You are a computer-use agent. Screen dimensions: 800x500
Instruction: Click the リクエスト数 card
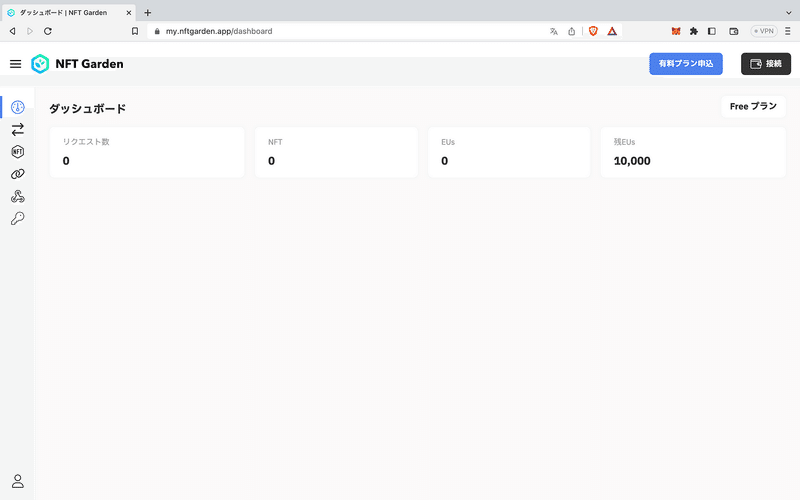coord(147,152)
